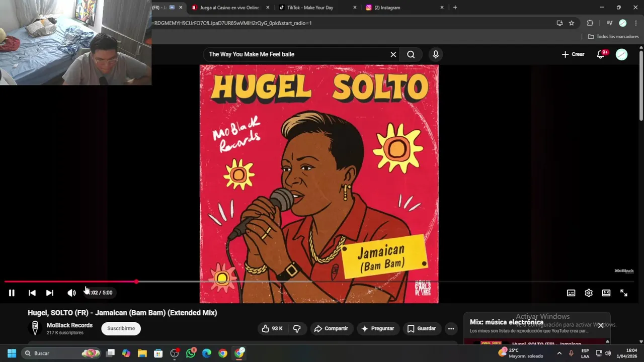Screen dimensions: 644x362
Task: Skip to the next video
Action: point(49,293)
